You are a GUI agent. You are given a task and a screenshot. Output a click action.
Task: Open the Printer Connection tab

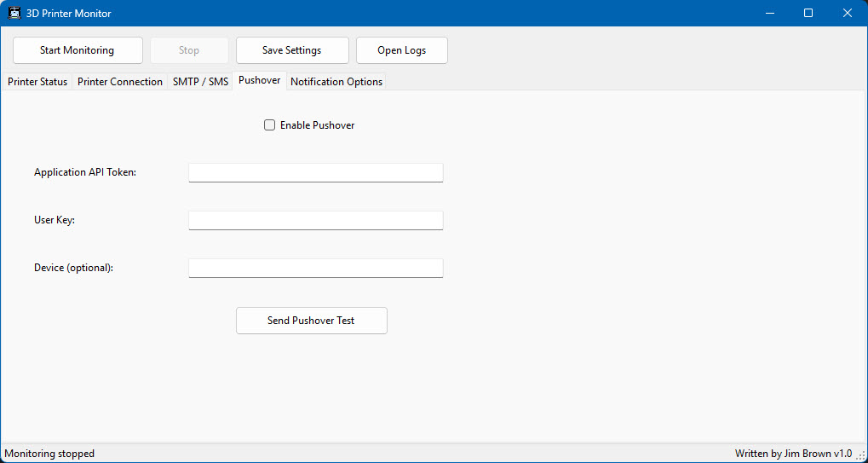tap(120, 81)
